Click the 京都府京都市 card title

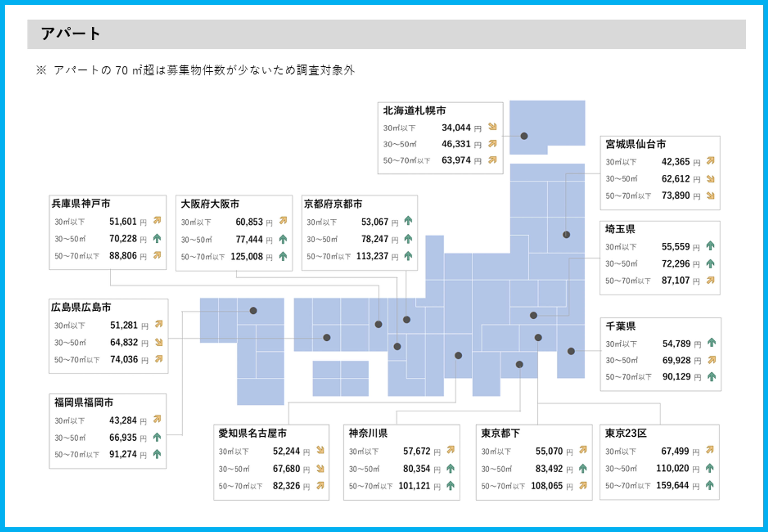(333, 204)
